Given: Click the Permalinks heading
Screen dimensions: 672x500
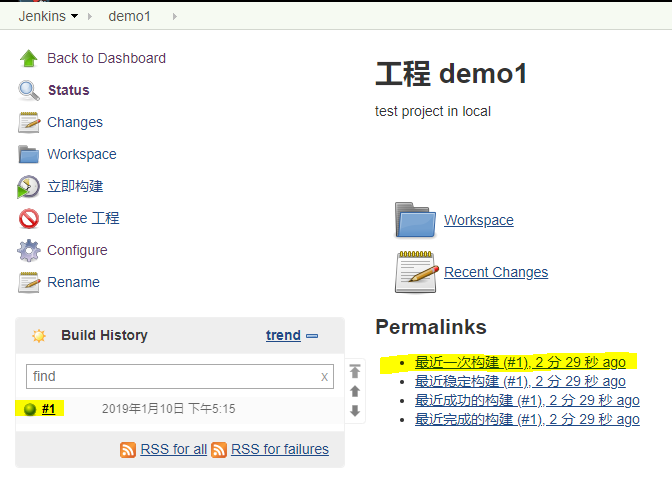Looking at the screenshot, I should (431, 327).
